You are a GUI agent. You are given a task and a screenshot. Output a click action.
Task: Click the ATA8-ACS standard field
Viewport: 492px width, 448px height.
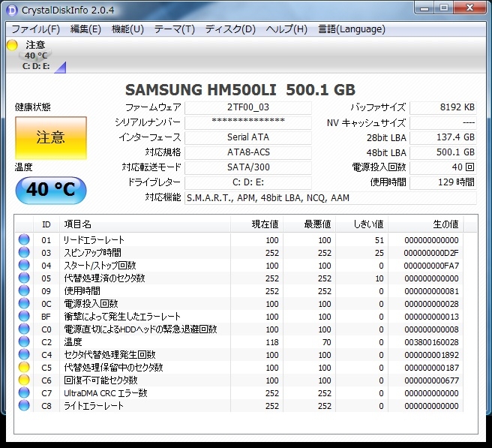[248, 152]
